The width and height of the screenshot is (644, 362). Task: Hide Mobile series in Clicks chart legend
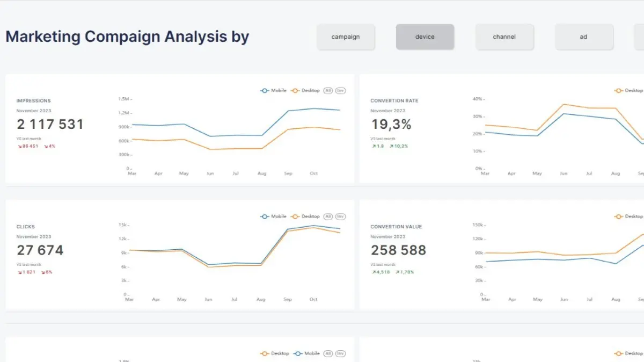(274, 216)
